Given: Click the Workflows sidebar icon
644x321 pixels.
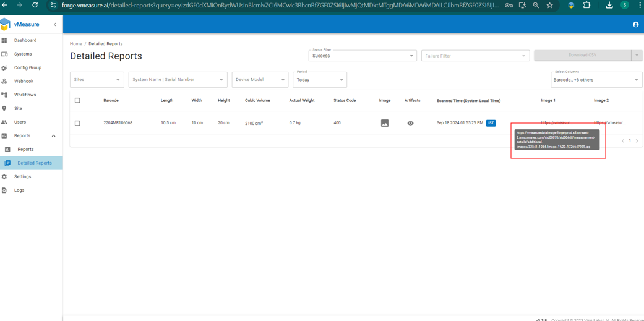Looking at the screenshot, I should pyautogui.click(x=4, y=95).
